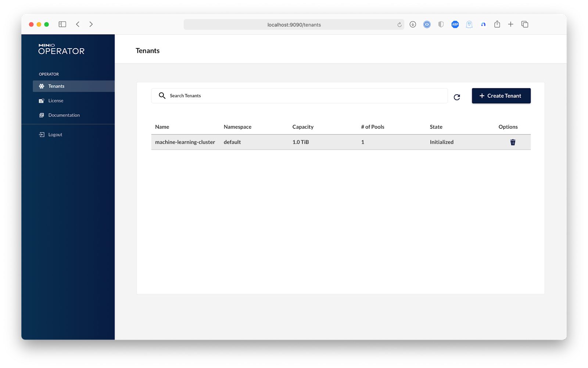Refresh the tenants list

pyautogui.click(x=457, y=97)
